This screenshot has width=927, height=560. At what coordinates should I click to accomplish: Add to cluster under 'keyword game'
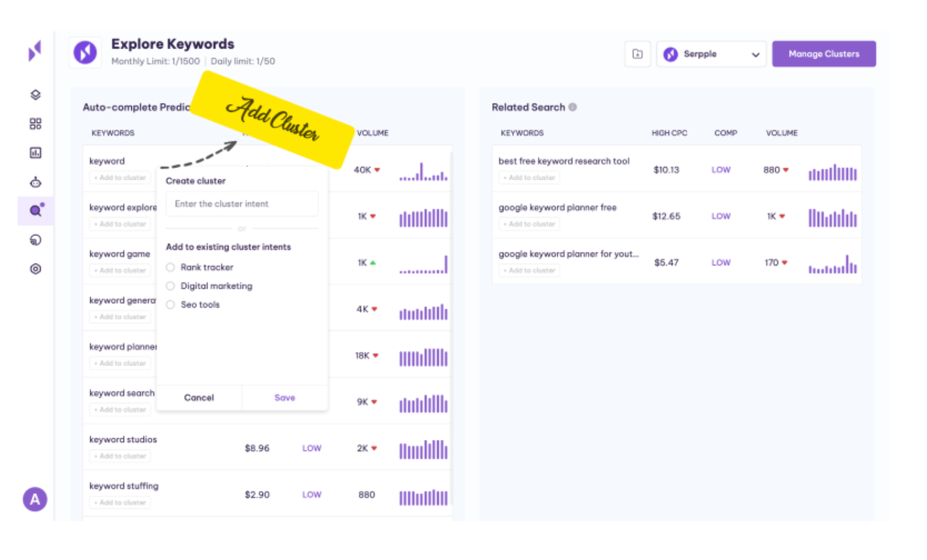point(120,271)
